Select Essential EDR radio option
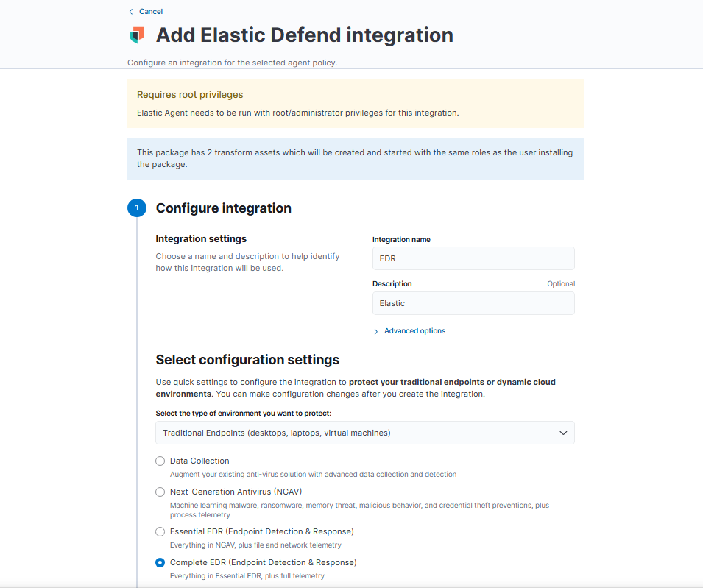The width and height of the screenshot is (703, 588). (x=160, y=532)
